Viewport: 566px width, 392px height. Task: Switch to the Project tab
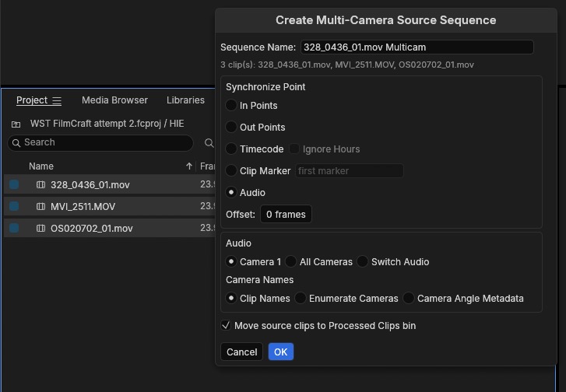tap(32, 100)
